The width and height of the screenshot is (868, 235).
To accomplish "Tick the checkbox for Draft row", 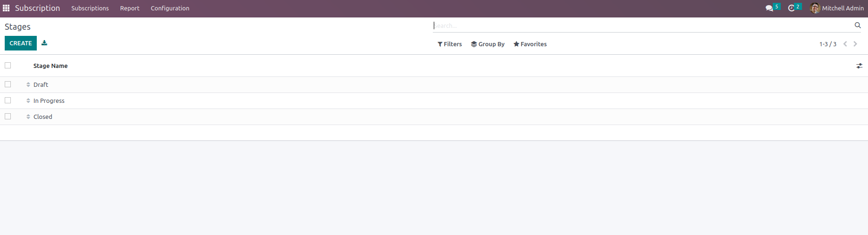I will point(8,84).
